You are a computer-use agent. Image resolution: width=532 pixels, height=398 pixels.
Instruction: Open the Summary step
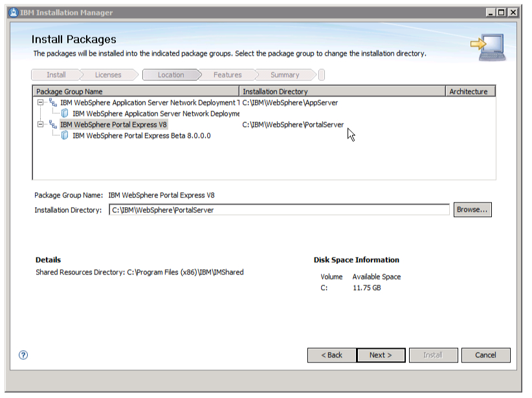point(283,74)
